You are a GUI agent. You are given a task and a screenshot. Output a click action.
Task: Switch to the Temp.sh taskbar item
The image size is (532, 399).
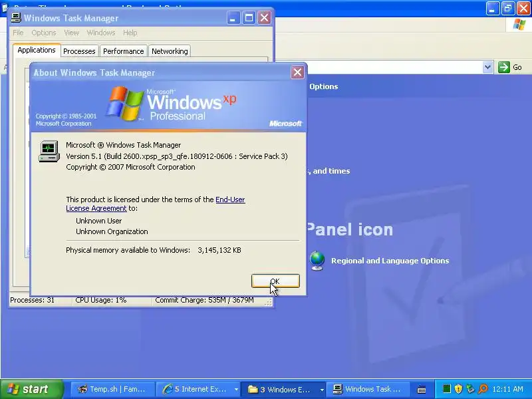[112, 389]
